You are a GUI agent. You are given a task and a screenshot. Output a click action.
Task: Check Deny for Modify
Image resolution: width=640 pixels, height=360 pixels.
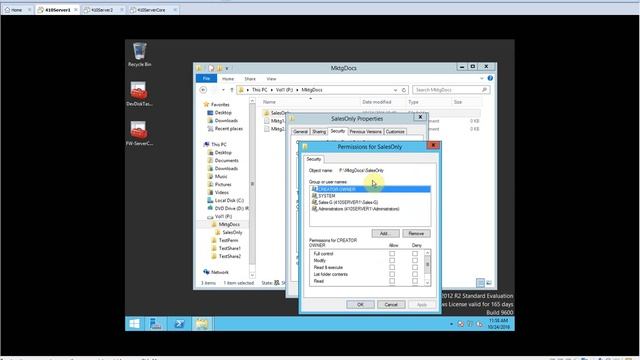click(415, 260)
